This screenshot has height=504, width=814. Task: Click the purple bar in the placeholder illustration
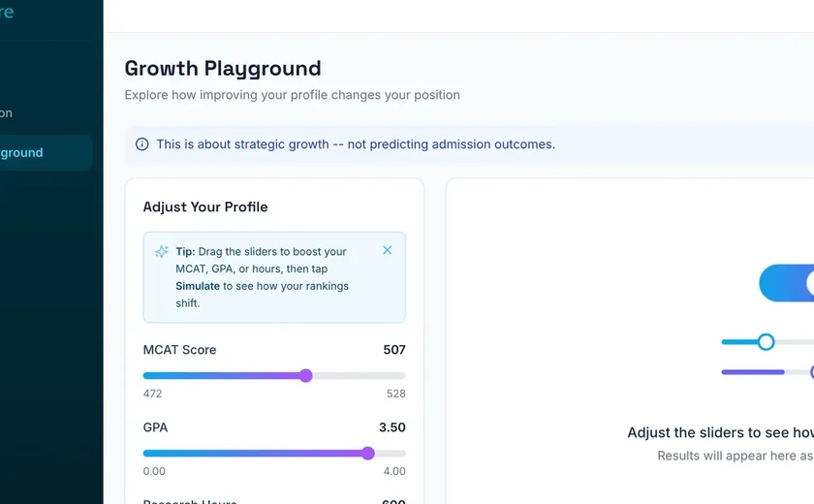(x=753, y=372)
